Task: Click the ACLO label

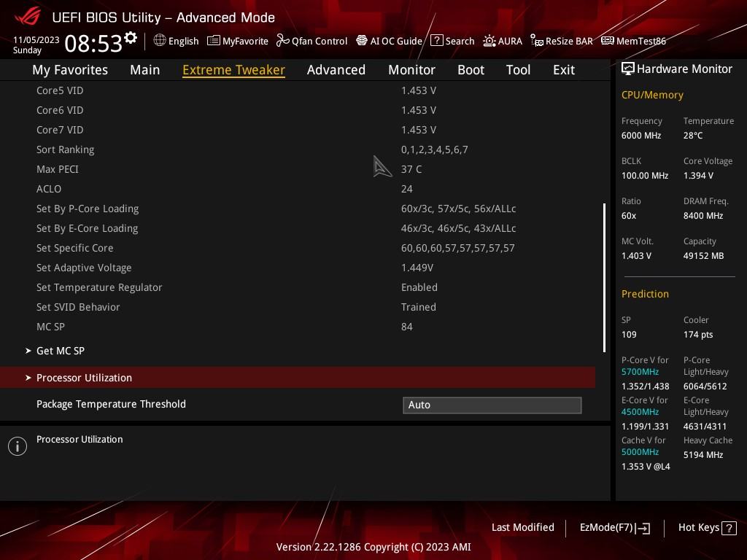Action: 49,189
